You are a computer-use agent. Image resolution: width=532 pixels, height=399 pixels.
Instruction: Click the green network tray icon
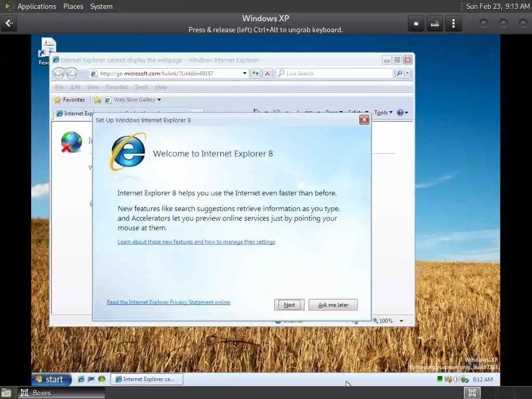click(440, 379)
